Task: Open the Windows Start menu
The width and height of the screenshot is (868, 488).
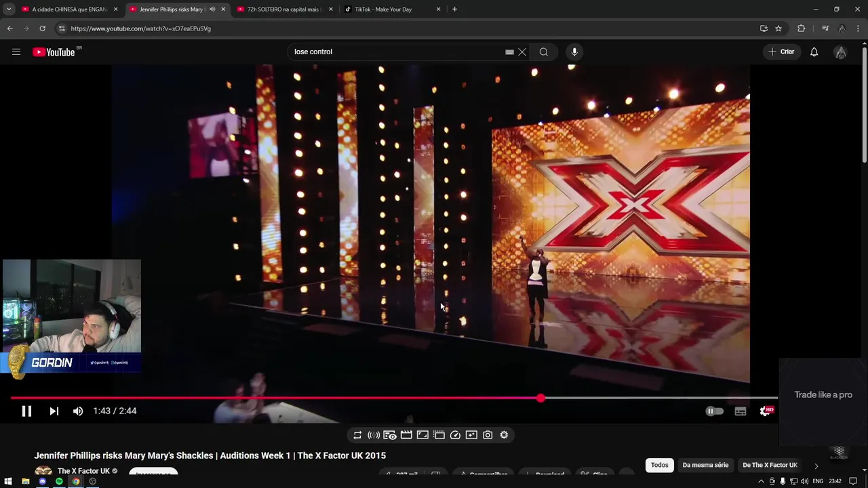Action: tap(8, 481)
